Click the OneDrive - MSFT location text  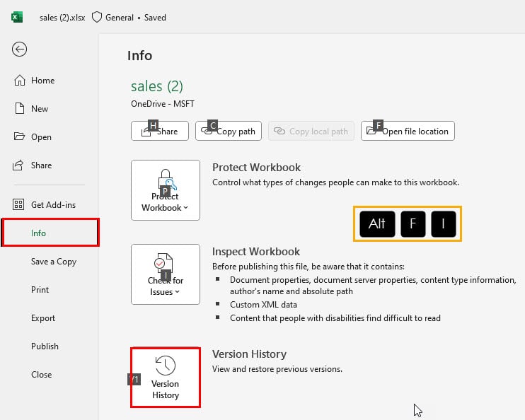pos(163,104)
